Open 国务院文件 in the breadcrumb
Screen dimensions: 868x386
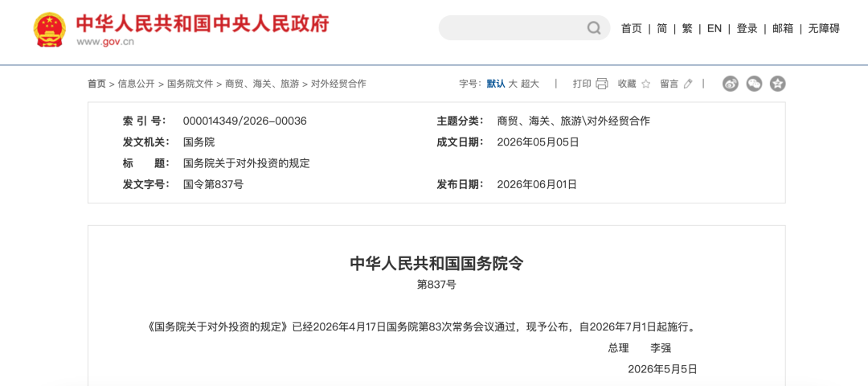[x=190, y=84]
